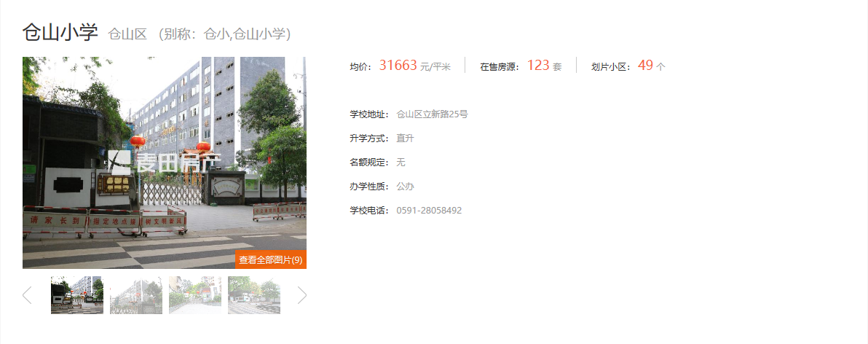This screenshot has width=868, height=344.
Task: Select the second faded building thumbnail
Action: (136, 295)
